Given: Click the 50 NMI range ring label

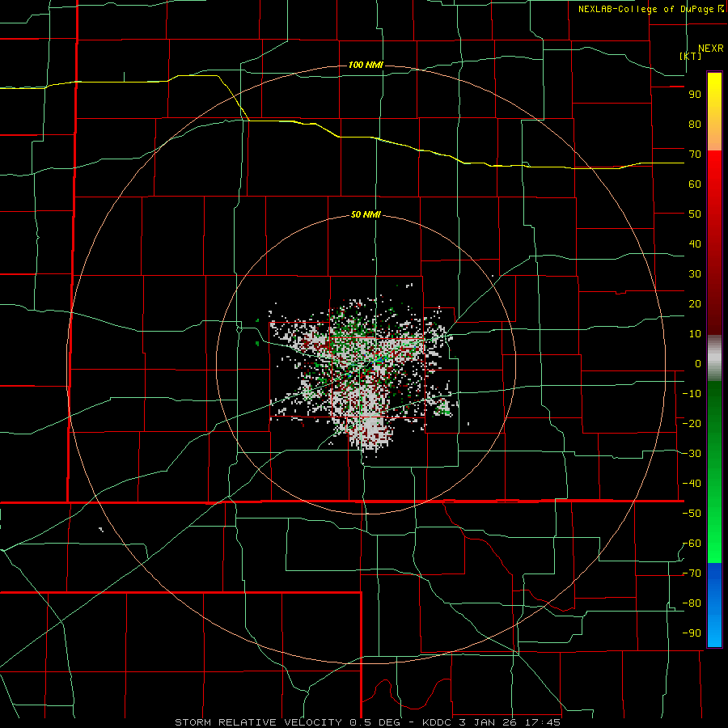Looking at the screenshot, I should 366,214.
